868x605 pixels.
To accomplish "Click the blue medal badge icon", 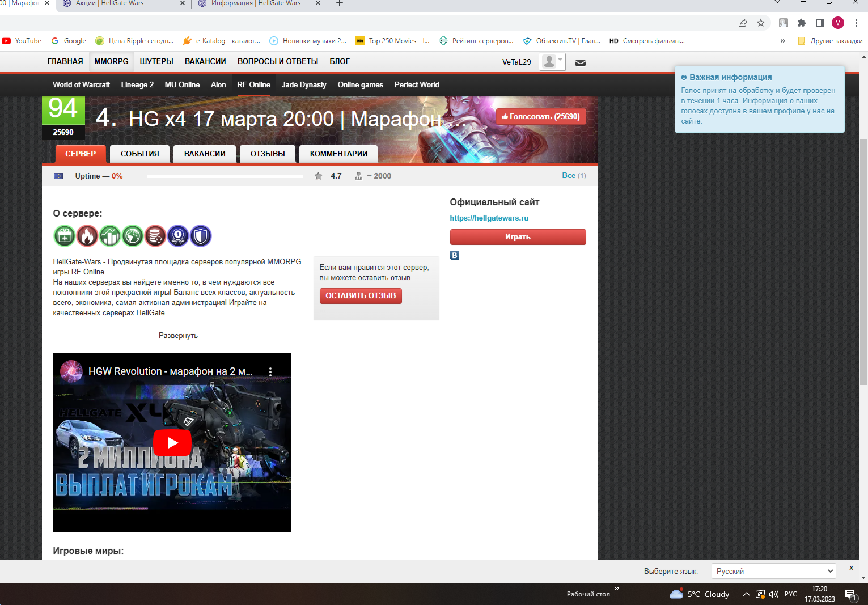I will coord(178,236).
